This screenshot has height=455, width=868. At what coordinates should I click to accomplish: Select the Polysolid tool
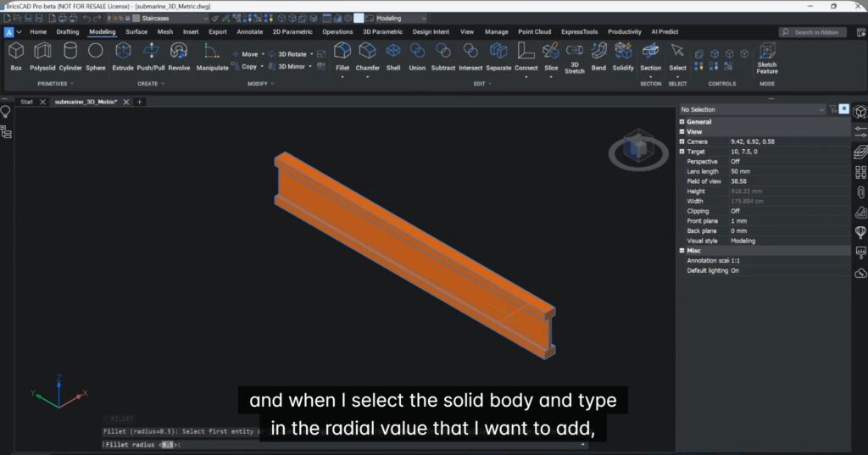click(x=42, y=57)
